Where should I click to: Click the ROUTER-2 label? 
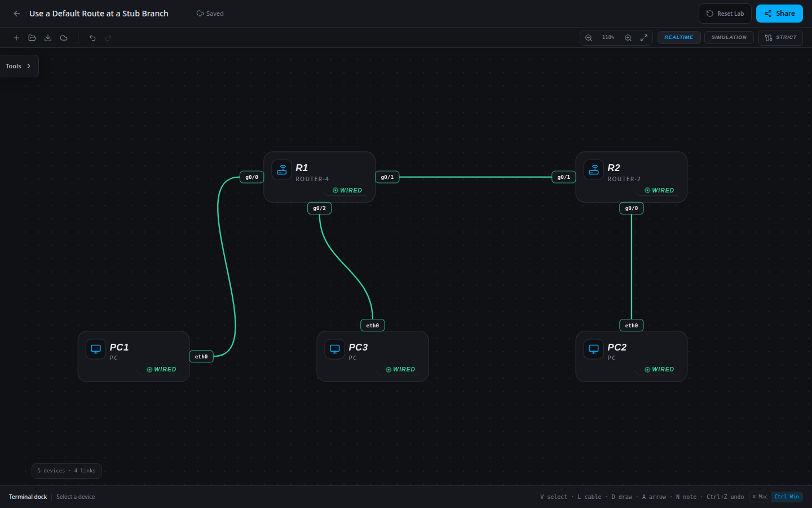click(x=624, y=179)
